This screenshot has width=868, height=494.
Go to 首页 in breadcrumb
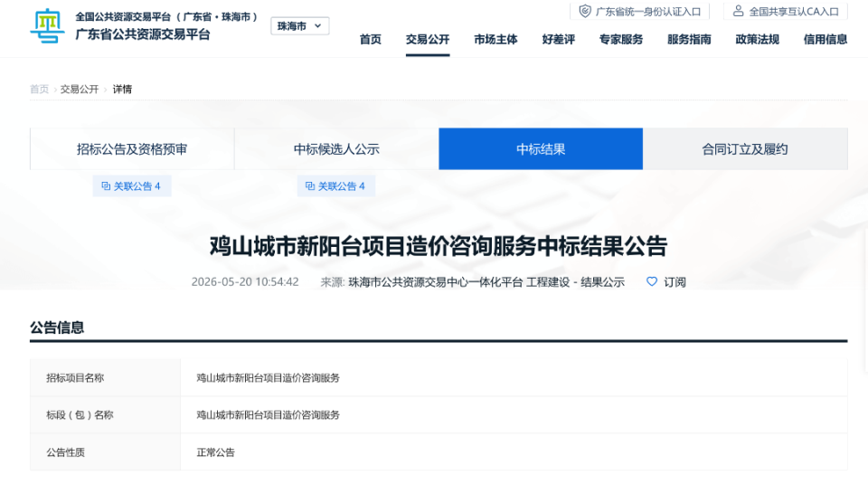[39, 90]
